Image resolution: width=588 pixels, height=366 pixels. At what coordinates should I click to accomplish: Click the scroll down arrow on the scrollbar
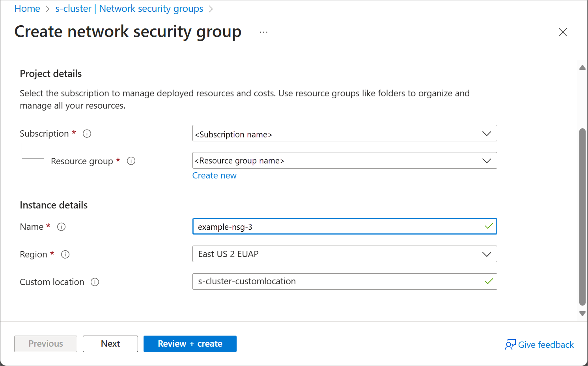pos(582,313)
